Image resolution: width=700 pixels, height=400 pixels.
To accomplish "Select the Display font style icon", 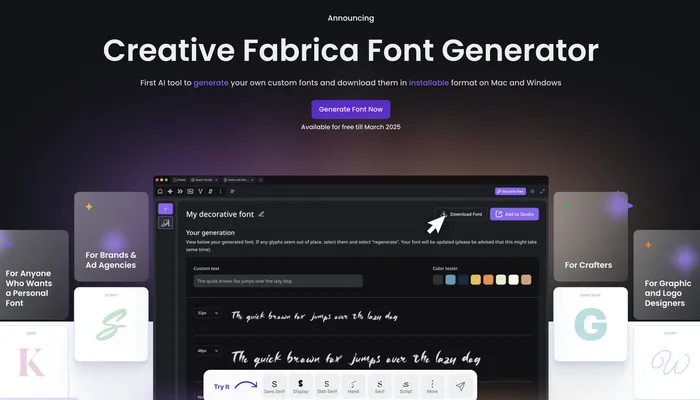I will [x=300, y=385].
